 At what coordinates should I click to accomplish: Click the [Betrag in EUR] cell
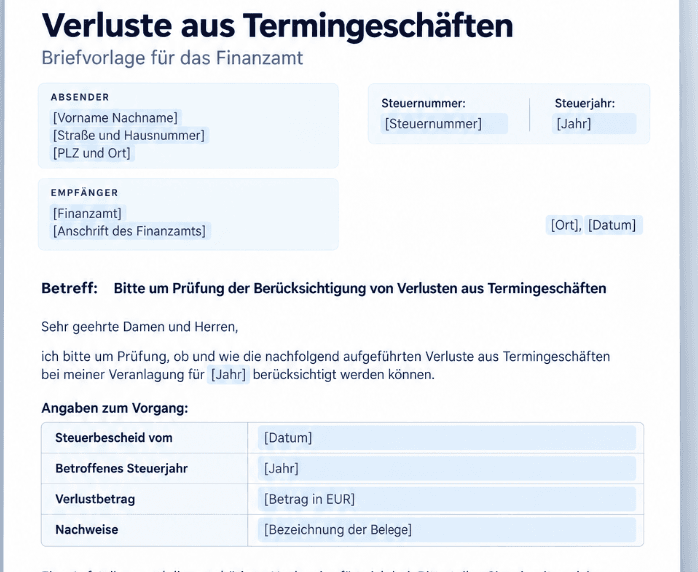[x=446, y=499]
